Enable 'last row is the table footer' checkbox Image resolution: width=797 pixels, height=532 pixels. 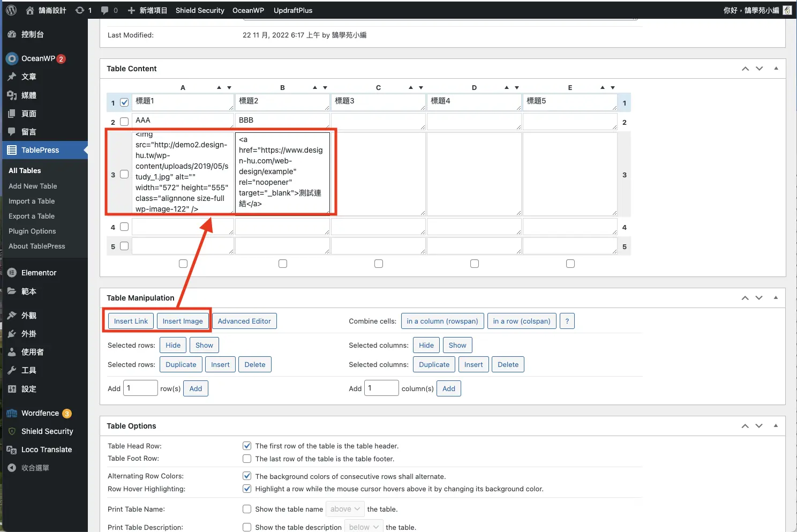[247, 459]
